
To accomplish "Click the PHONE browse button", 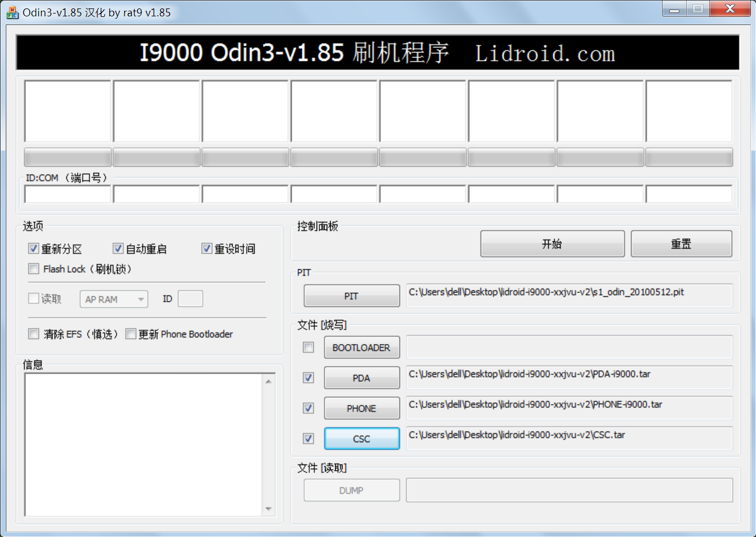I will (x=362, y=409).
